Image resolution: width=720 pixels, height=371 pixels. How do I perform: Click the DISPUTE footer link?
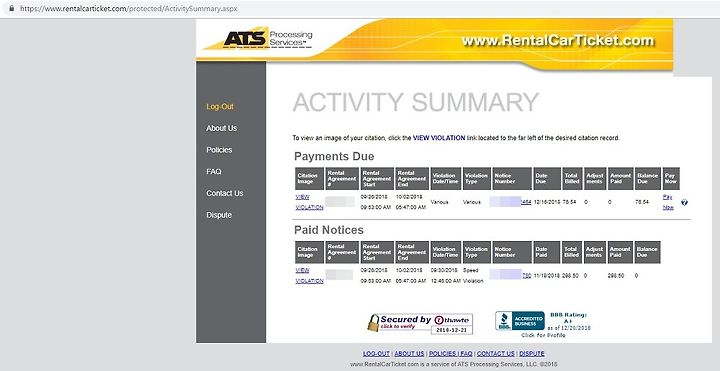click(x=532, y=354)
